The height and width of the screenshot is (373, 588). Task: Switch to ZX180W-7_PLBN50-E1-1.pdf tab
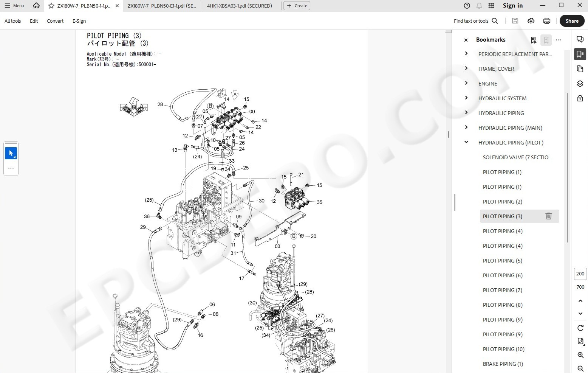click(162, 6)
